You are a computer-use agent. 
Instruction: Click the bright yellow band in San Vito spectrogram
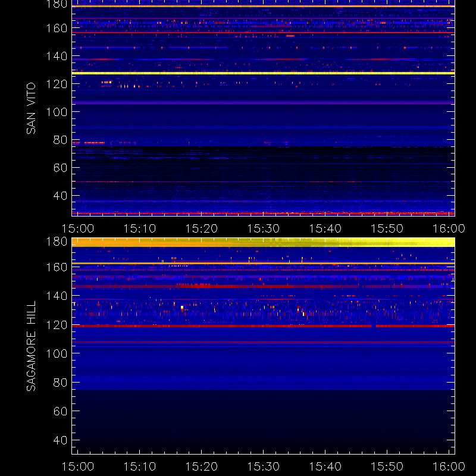263,73
